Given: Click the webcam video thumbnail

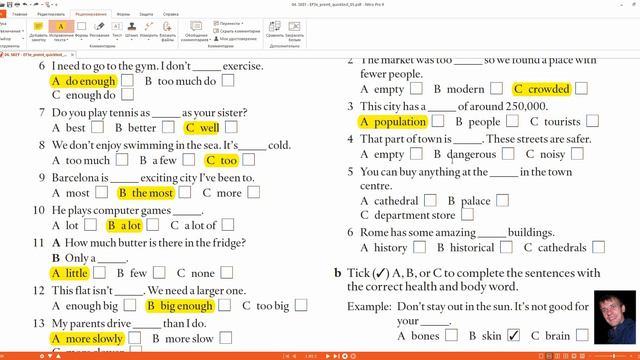Looking at the screenshot, I should click(x=615, y=317).
